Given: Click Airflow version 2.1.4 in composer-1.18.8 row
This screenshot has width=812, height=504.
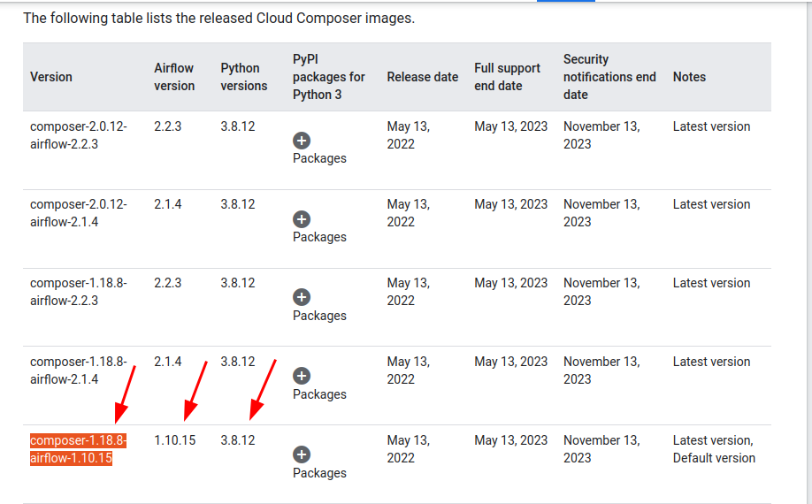Looking at the screenshot, I should click(x=168, y=362).
